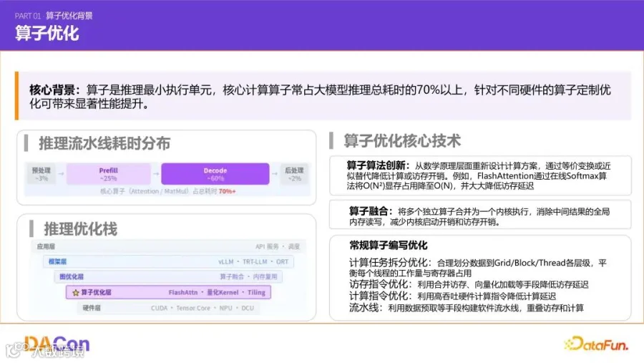The image size is (644, 363).
Task: Click the 算子优化层 label text
Action: 96,292
